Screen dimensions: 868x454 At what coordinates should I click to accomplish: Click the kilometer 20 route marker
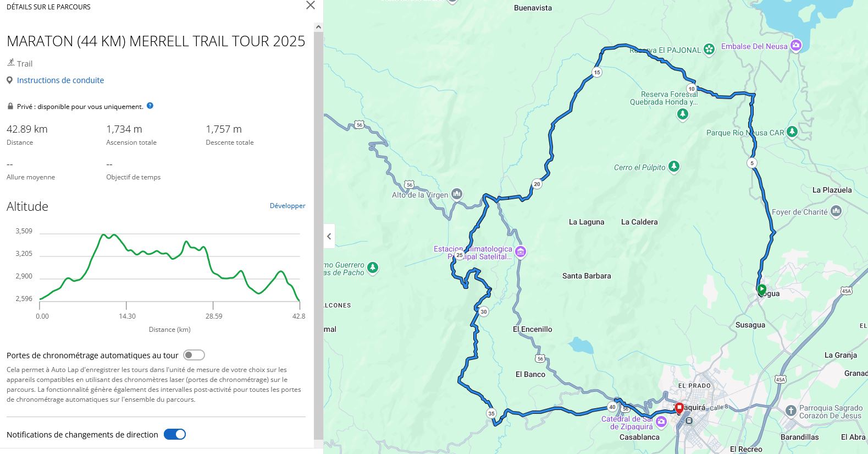537,184
